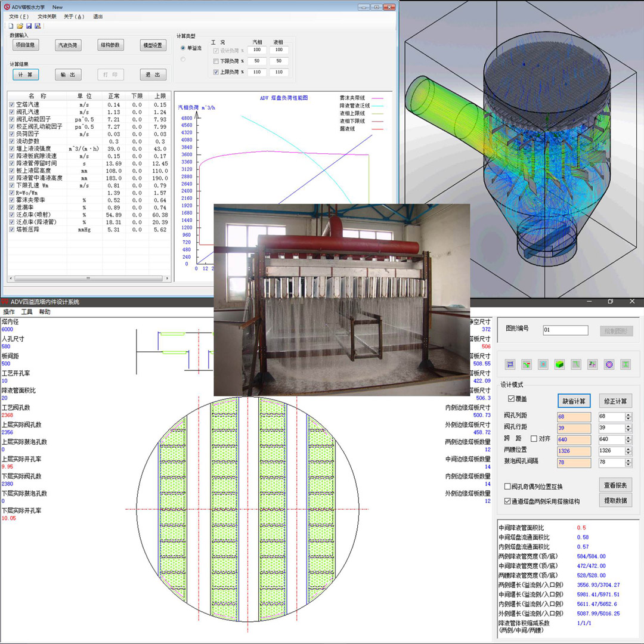Click the Open folder toolbar icon
This screenshot has height=644, width=644.
pos(20,26)
